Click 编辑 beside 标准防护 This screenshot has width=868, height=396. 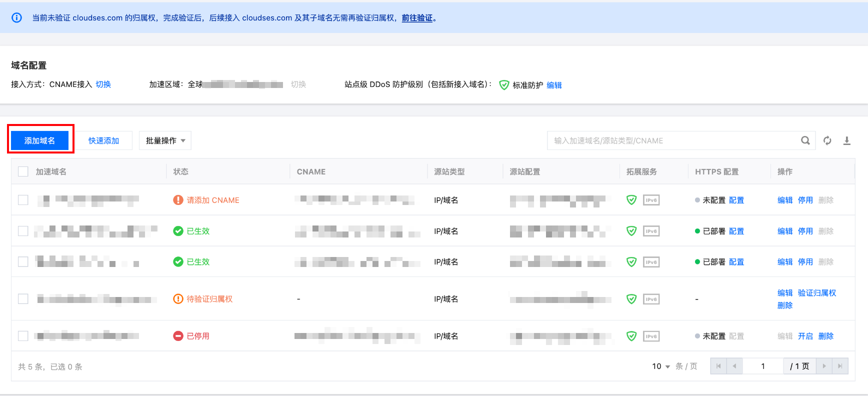(x=554, y=85)
